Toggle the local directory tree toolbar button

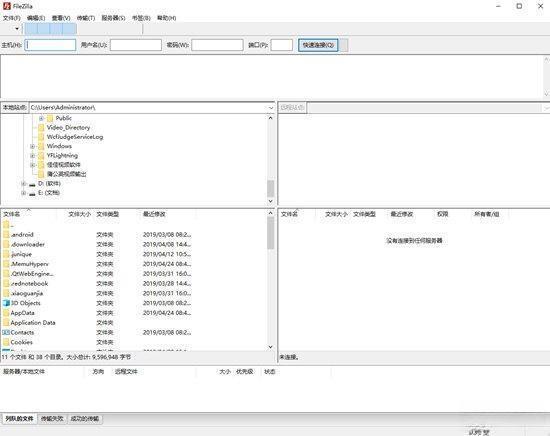[x=44, y=29]
